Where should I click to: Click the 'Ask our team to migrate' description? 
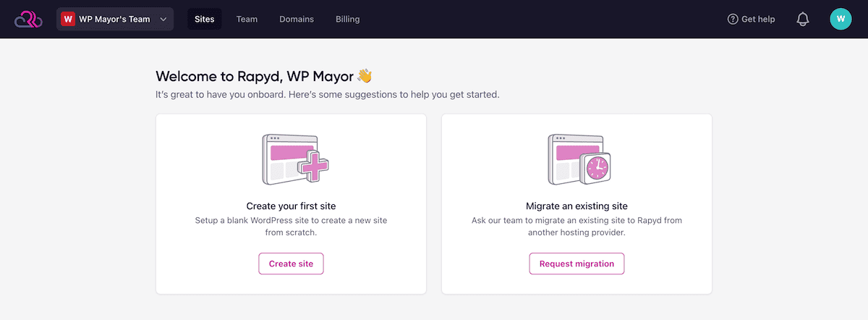[576, 227]
